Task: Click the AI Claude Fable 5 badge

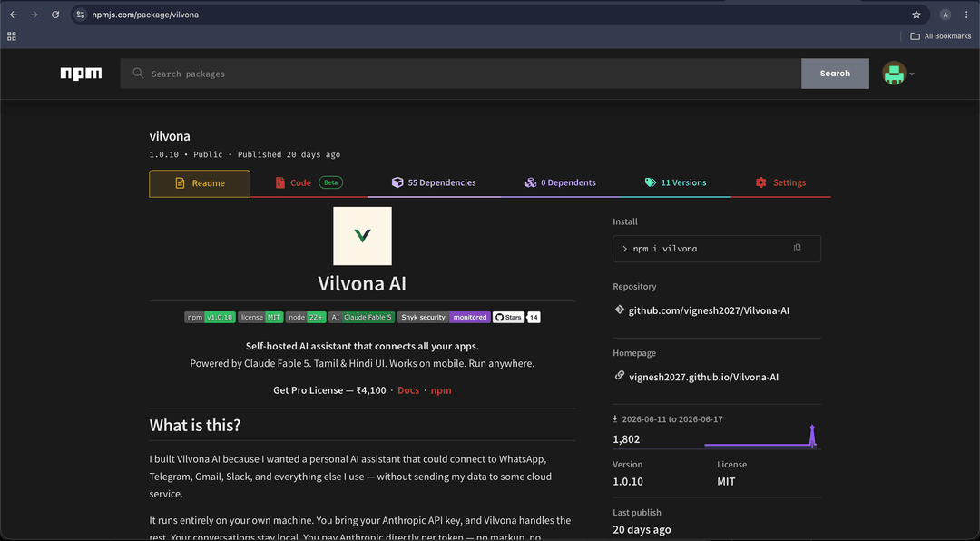Action: pyautogui.click(x=362, y=317)
